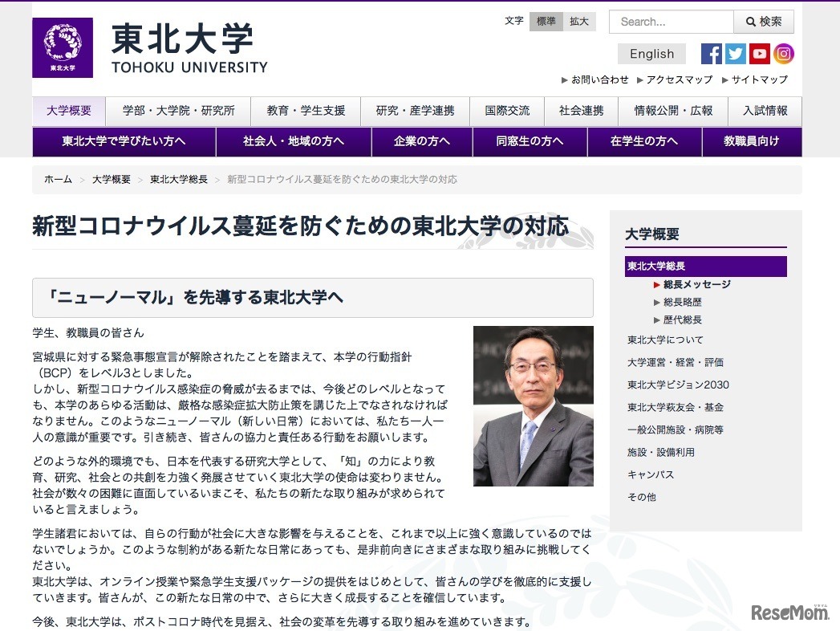Open その他 sidebar link
Screen dimensions: 840x631
pos(641,498)
